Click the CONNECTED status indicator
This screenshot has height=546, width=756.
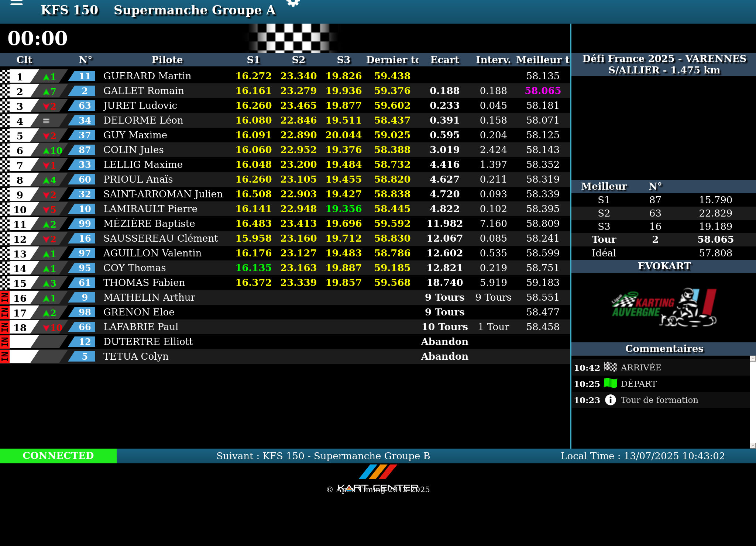pyautogui.click(x=58, y=456)
